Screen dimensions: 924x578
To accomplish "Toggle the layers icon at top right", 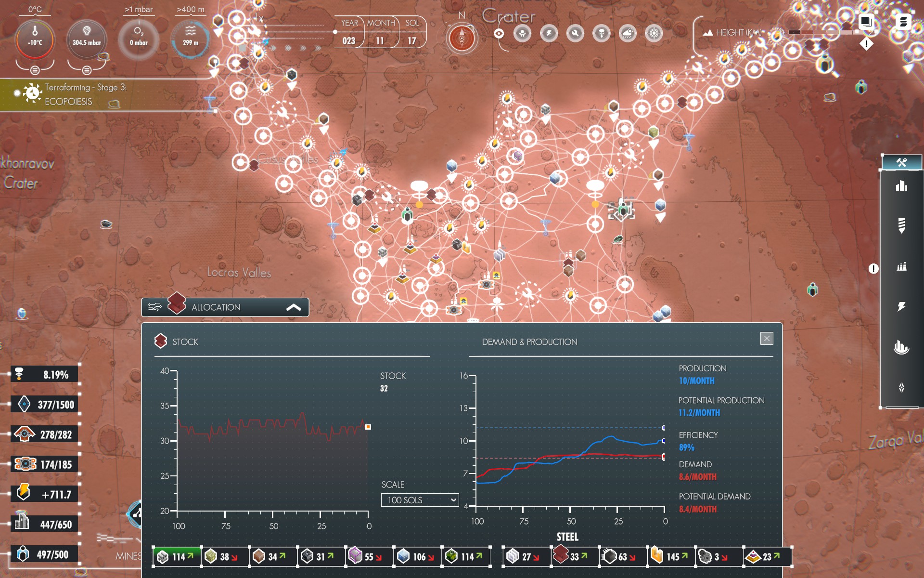I will pyautogui.click(x=866, y=21).
